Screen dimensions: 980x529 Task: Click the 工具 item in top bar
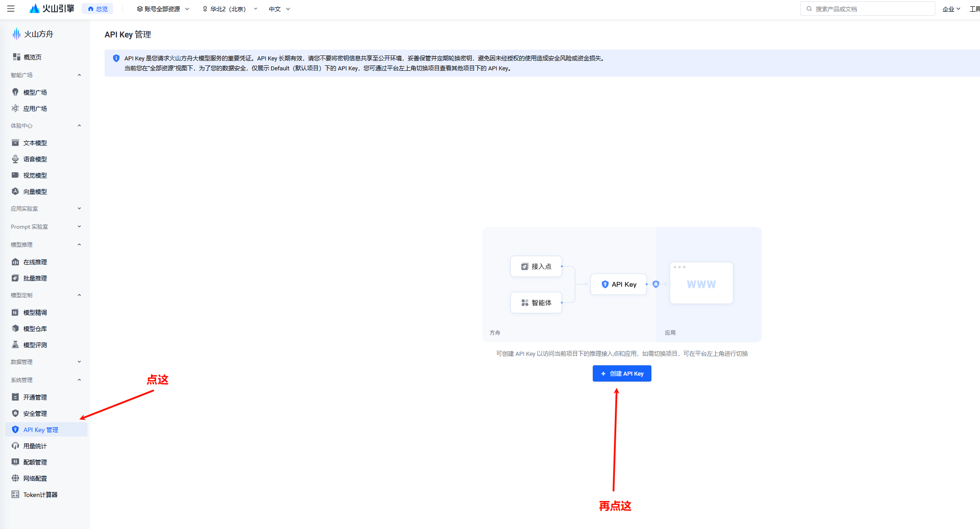pyautogui.click(x=975, y=9)
